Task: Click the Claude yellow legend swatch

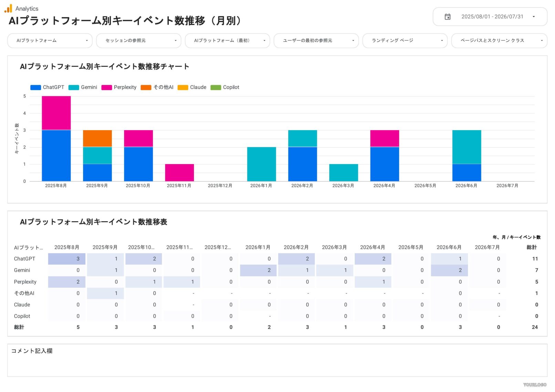Action: 183,87
